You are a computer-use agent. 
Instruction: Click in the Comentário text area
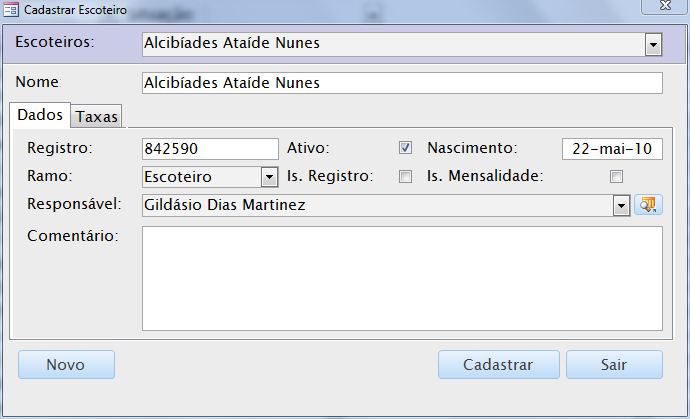(402, 278)
